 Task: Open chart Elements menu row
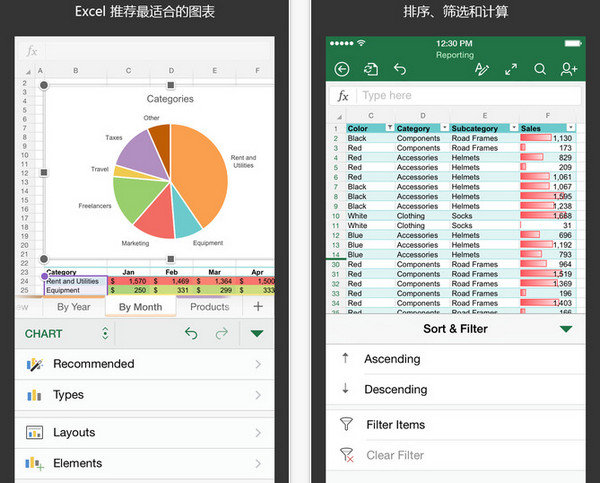pos(144,463)
